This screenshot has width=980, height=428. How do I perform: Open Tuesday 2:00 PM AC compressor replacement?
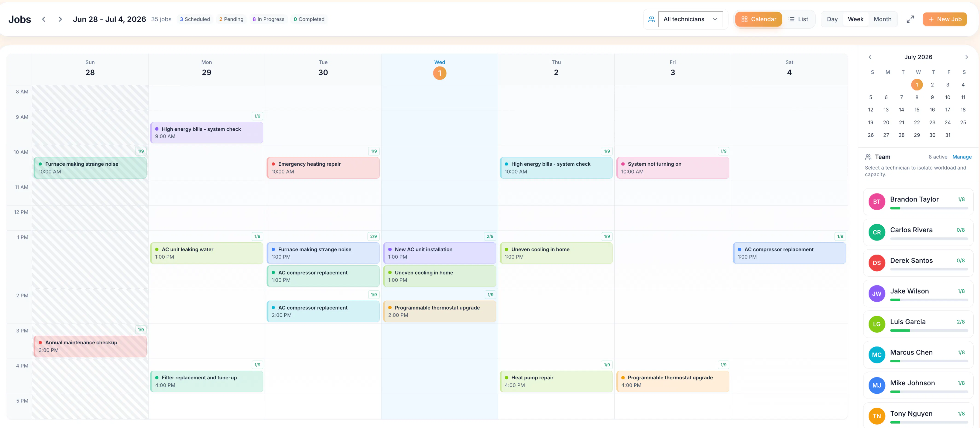(323, 311)
